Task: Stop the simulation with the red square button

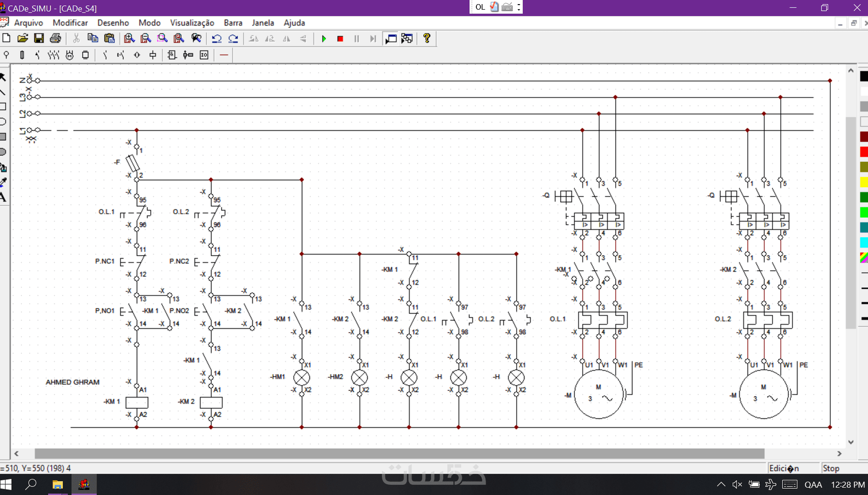Action: click(340, 38)
